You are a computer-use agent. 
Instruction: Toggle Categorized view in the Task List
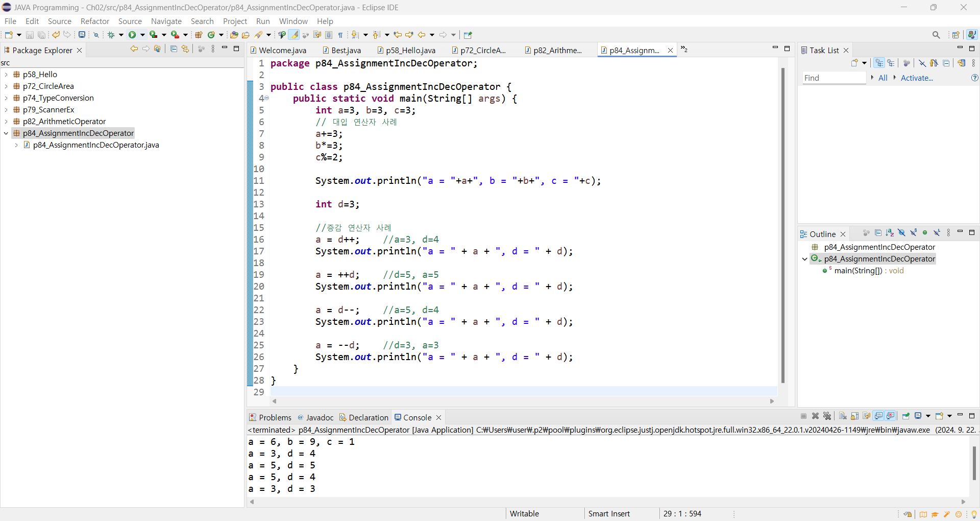pyautogui.click(x=879, y=63)
